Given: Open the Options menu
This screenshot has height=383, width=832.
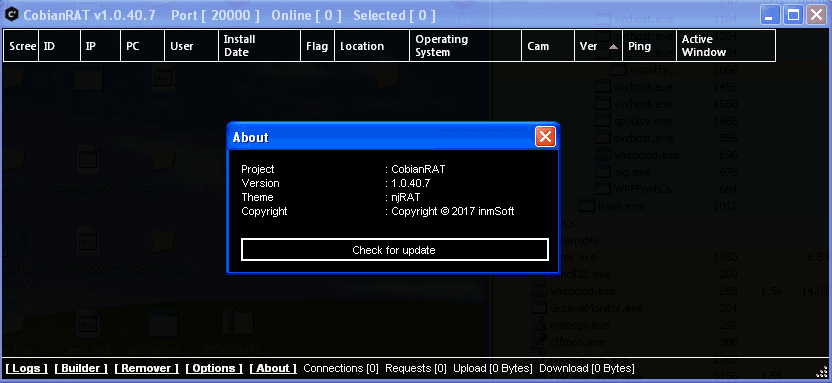Looking at the screenshot, I should tap(214, 368).
